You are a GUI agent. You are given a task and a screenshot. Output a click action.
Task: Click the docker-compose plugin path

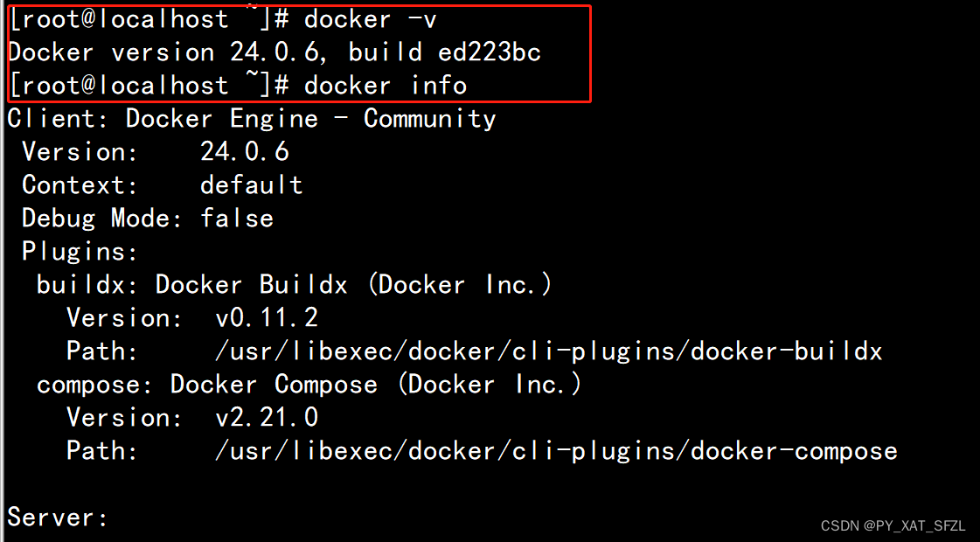point(556,451)
